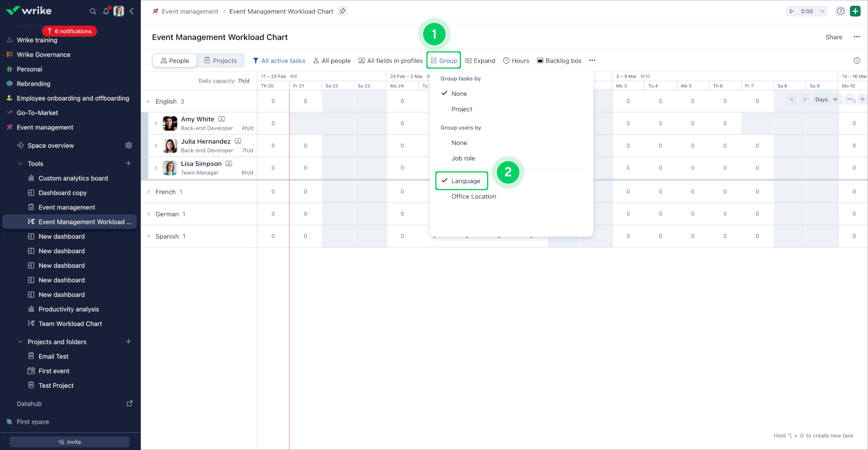
Task: Pin the Event Management Workload Chart
Action: tap(342, 11)
